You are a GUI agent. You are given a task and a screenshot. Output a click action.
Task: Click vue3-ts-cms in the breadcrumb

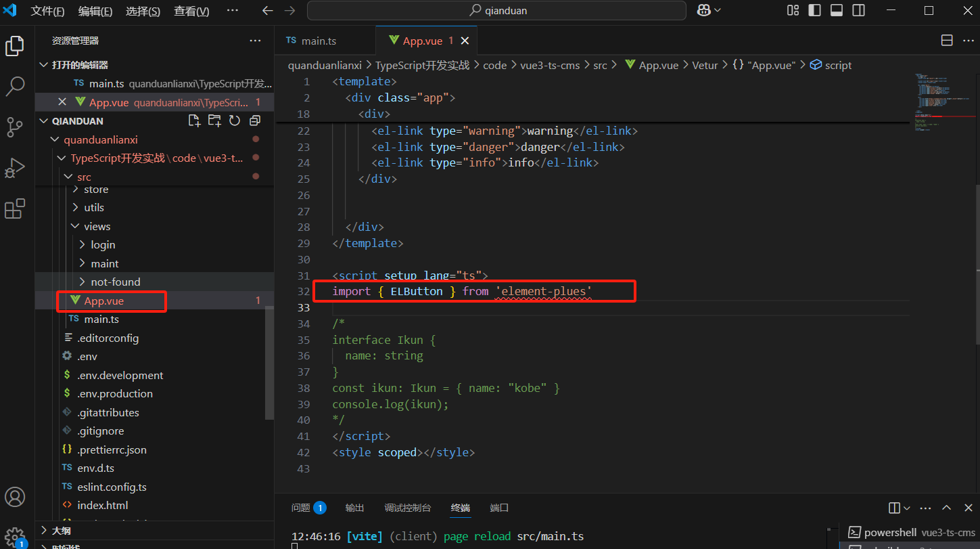click(x=550, y=66)
